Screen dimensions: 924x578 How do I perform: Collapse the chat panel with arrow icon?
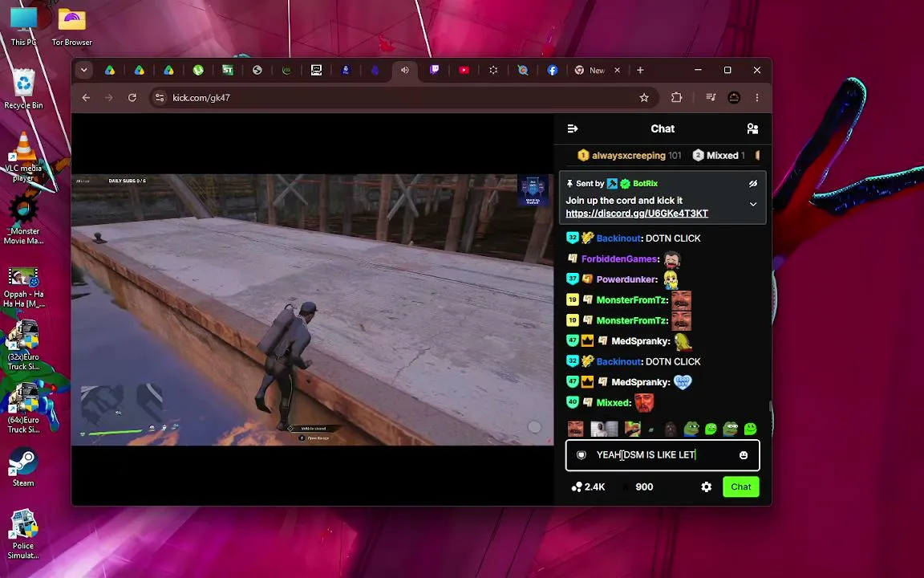(x=572, y=128)
